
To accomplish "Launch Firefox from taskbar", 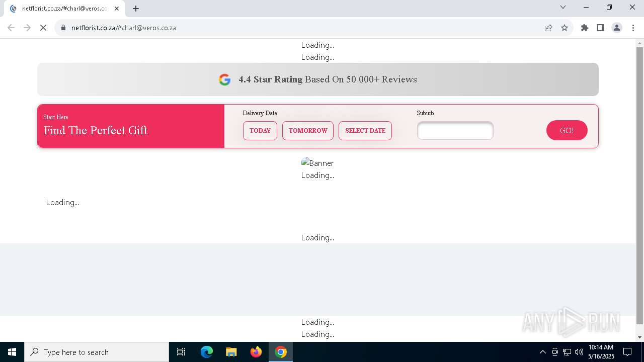I will click(256, 352).
